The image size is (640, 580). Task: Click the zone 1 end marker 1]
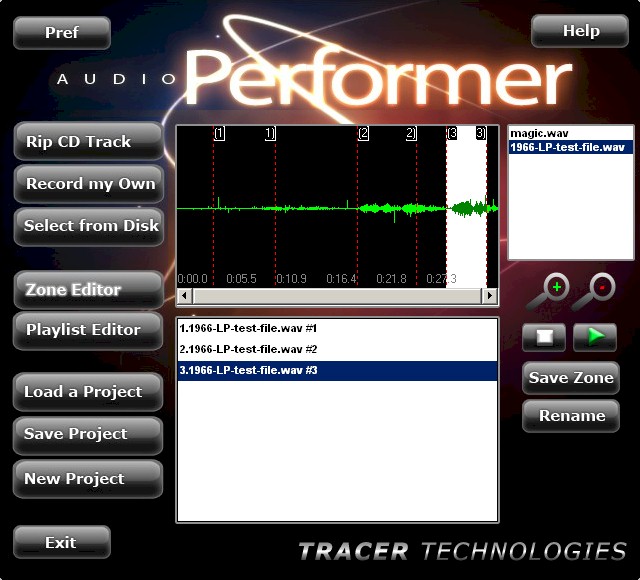tap(270, 133)
